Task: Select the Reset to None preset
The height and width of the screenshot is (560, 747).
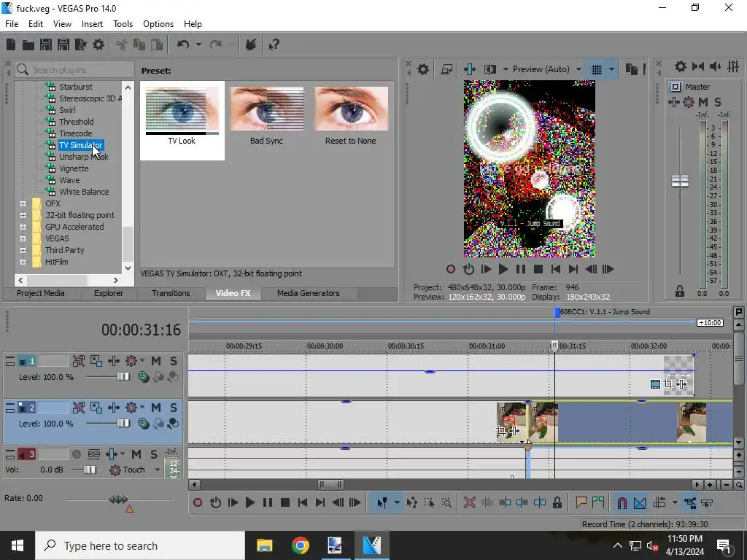Action: click(x=351, y=117)
